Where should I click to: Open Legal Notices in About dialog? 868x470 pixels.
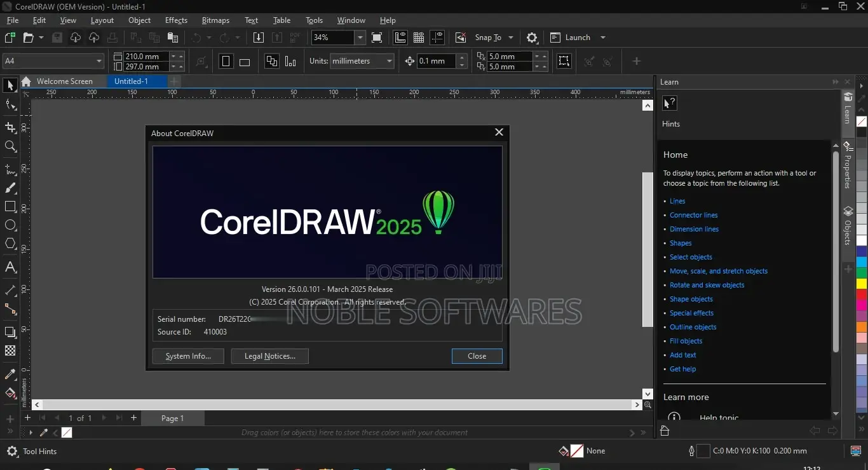(x=270, y=356)
